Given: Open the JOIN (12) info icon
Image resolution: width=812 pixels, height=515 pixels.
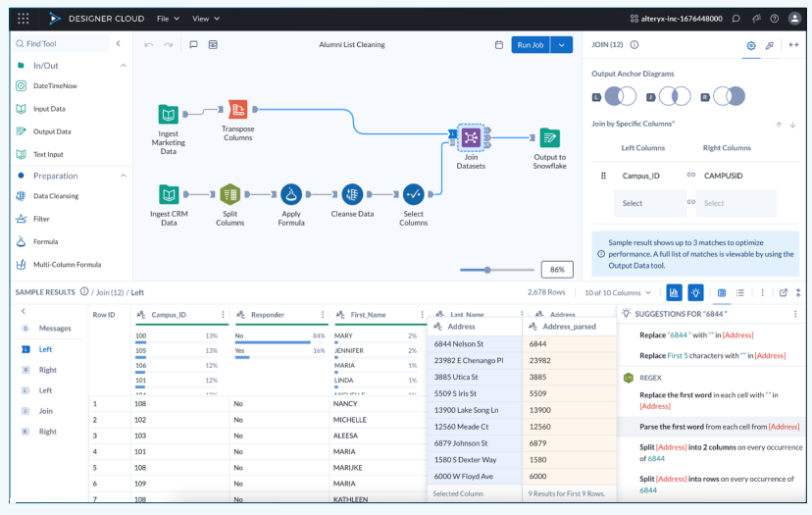Looking at the screenshot, I should pyautogui.click(x=634, y=44).
